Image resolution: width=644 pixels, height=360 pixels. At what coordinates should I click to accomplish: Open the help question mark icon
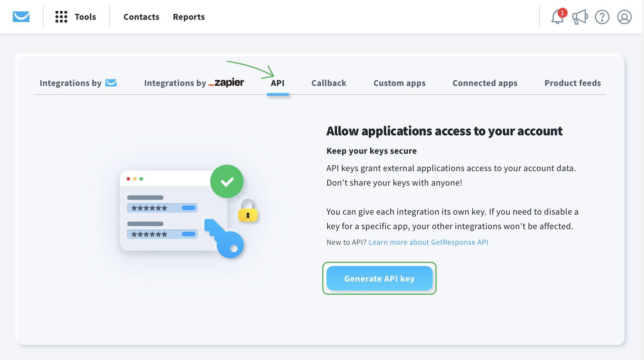(x=602, y=17)
